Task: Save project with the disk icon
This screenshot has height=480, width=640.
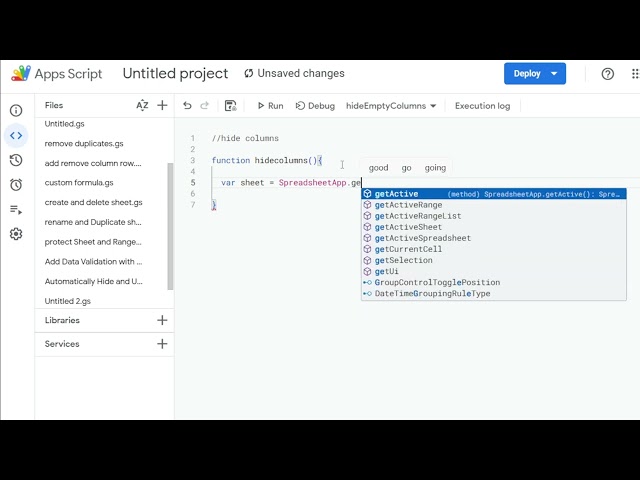Action: (x=231, y=106)
